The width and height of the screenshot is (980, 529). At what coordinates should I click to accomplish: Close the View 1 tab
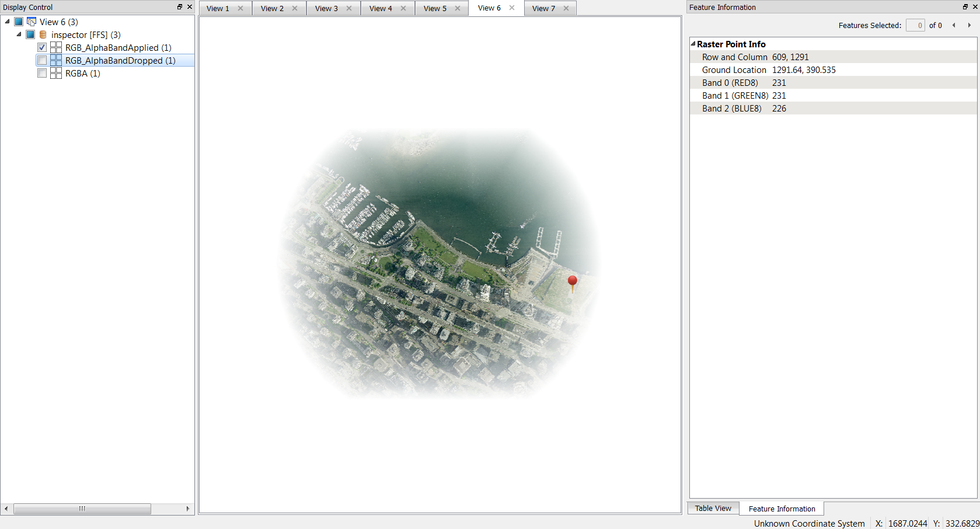(240, 8)
